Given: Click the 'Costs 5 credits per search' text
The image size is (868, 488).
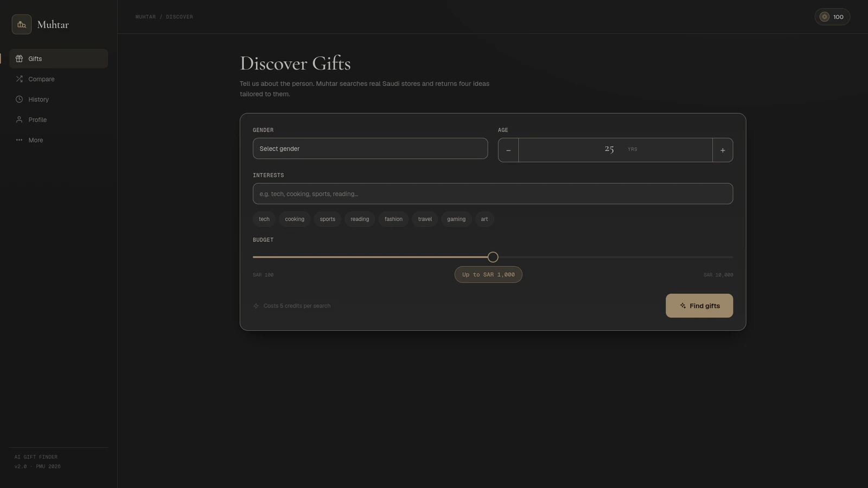Looking at the screenshot, I should tap(297, 306).
